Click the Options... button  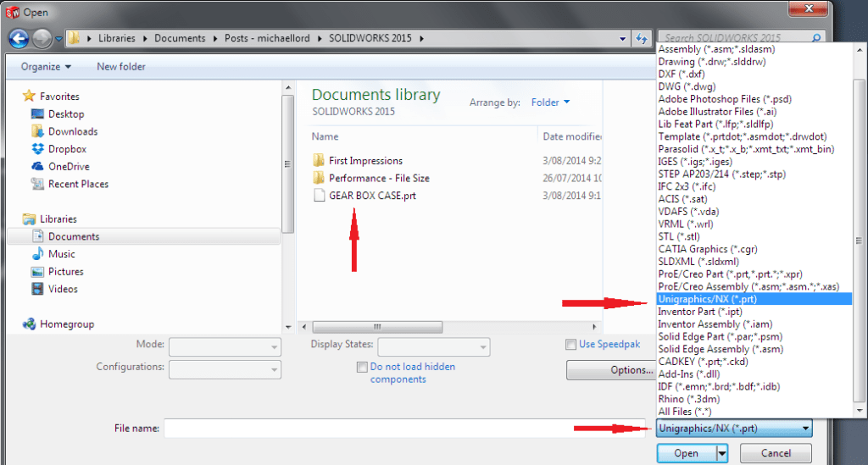click(x=609, y=370)
